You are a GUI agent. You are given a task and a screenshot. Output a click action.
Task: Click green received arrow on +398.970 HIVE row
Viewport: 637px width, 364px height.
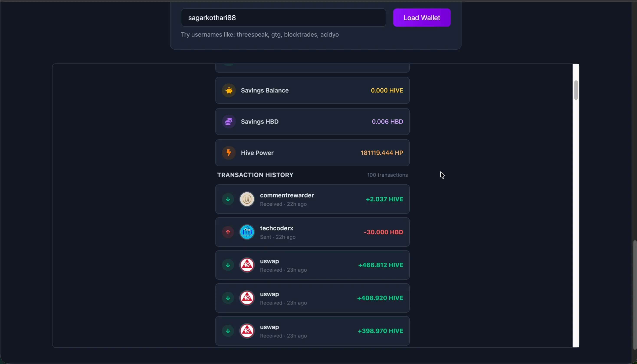coord(228,331)
